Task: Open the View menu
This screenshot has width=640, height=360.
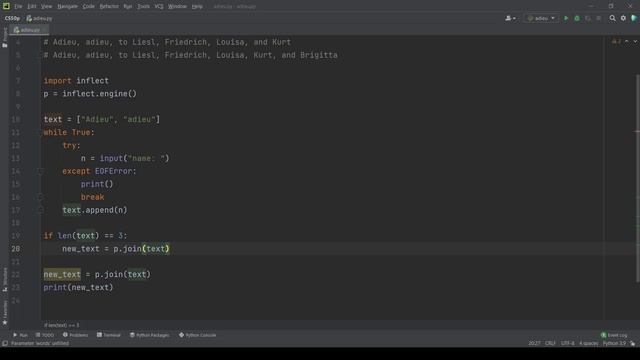Action: (46, 7)
